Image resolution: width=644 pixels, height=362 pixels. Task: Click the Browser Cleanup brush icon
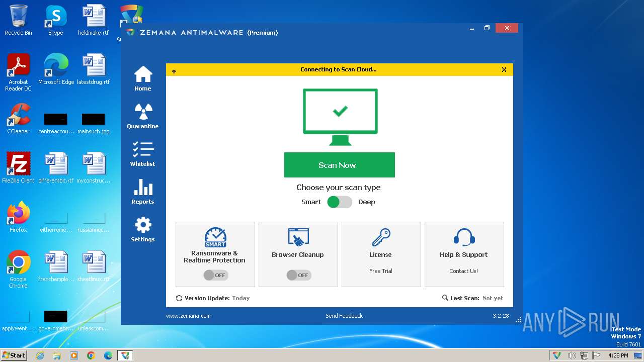click(x=298, y=237)
